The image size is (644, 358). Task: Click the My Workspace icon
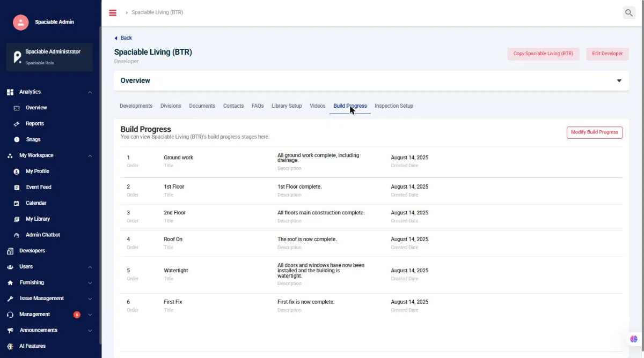[x=10, y=155]
